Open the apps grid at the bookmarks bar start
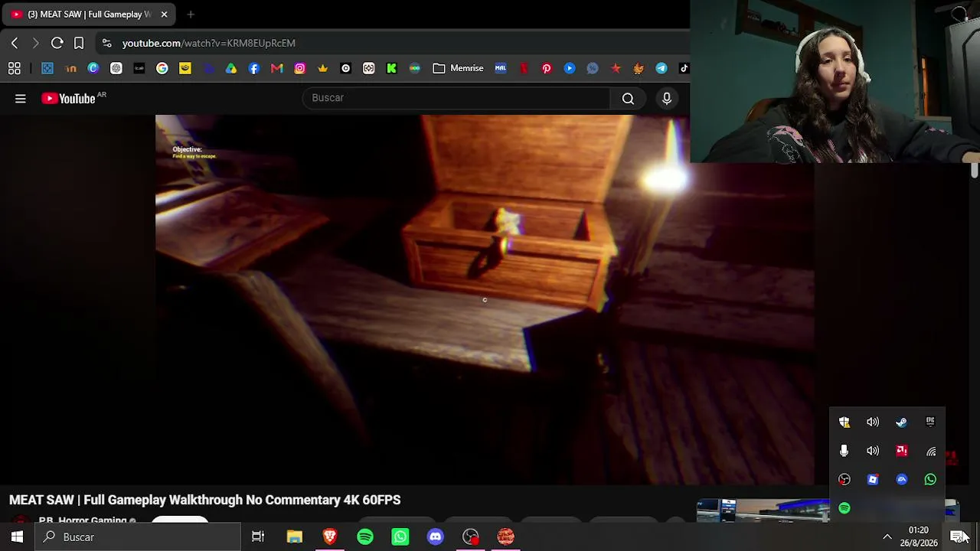This screenshot has width=980, height=551. pos(15,68)
